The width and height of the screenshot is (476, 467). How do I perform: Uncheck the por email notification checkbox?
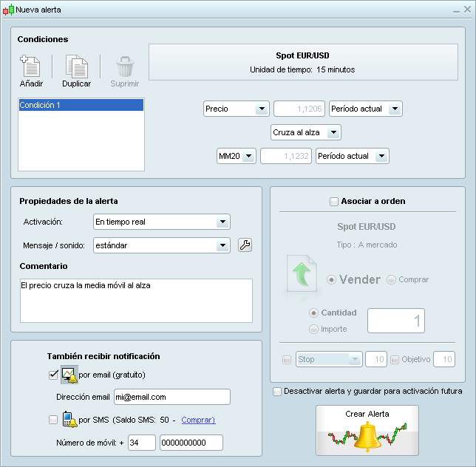[x=53, y=375]
